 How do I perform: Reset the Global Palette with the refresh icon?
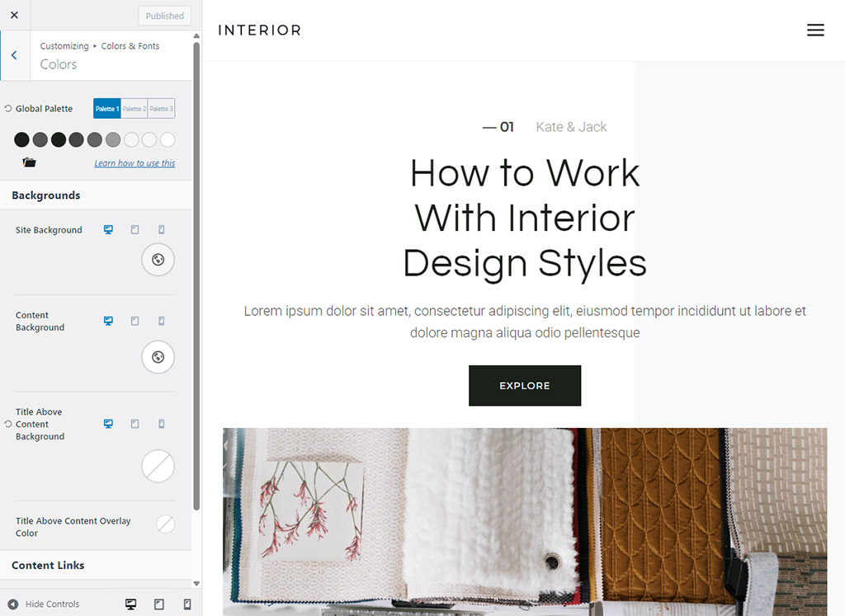point(8,109)
